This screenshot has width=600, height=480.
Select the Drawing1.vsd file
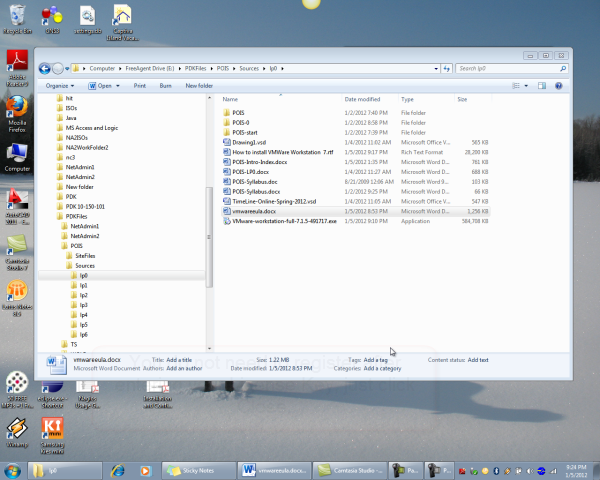[x=252, y=142]
